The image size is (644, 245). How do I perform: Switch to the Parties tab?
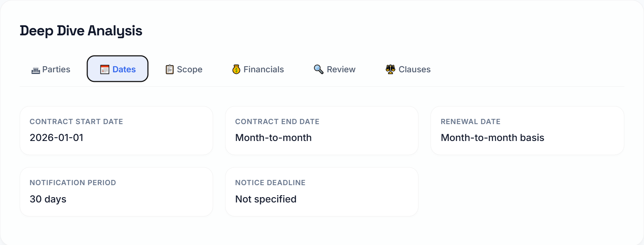pyautogui.click(x=51, y=69)
